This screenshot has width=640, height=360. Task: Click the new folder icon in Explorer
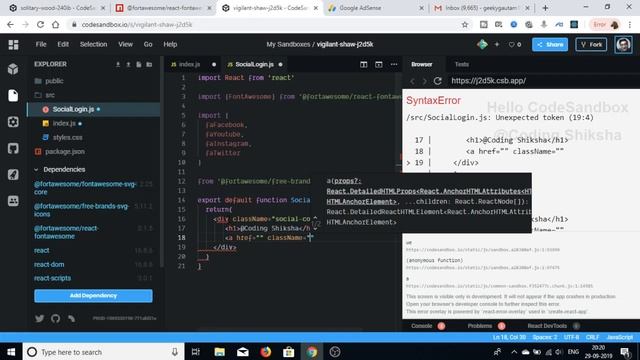pos(149,64)
